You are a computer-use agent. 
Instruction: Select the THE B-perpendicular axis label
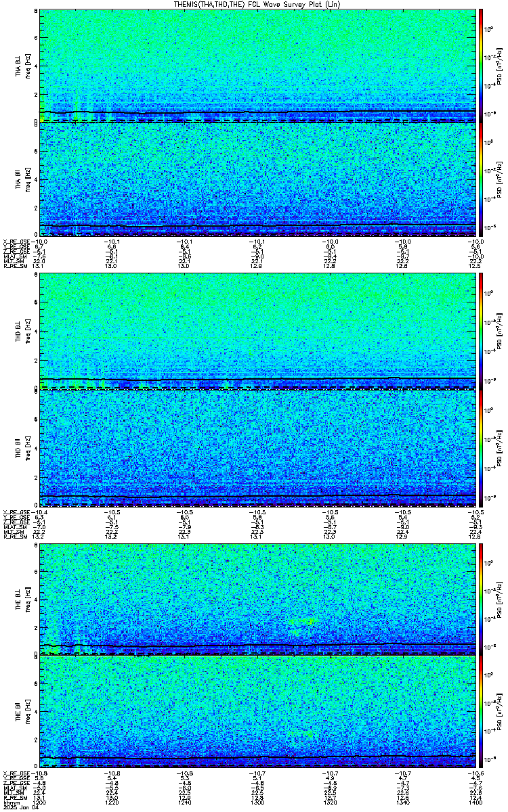click(18, 600)
